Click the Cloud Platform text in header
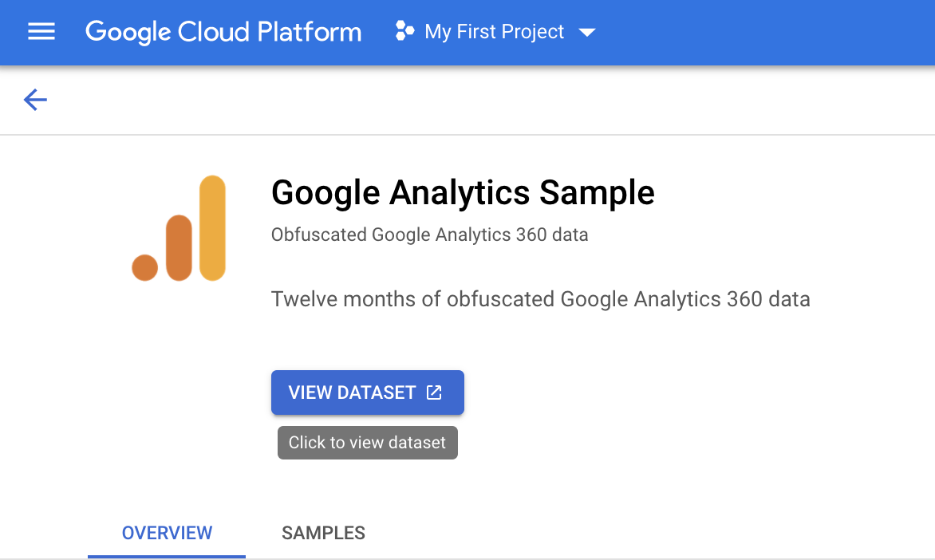This screenshot has width=935, height=560. pyautogui.click(x=270, y=32)
